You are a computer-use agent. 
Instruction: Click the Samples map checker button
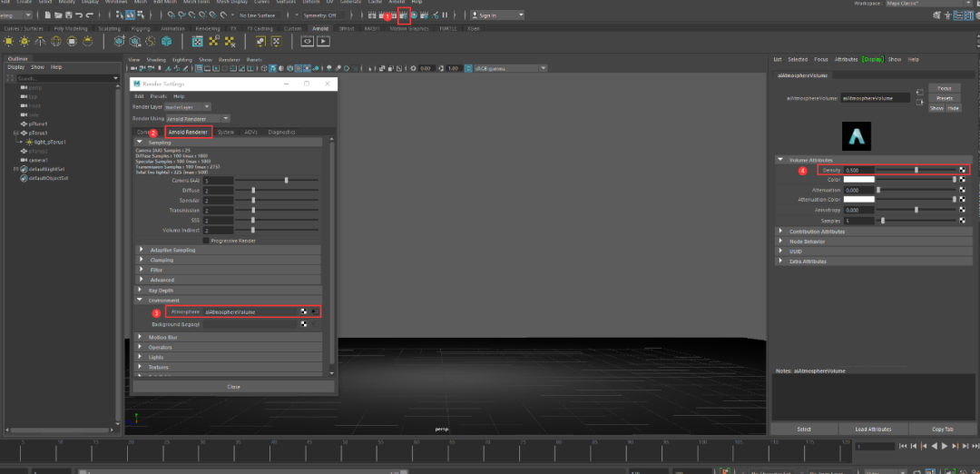point(963,221)
